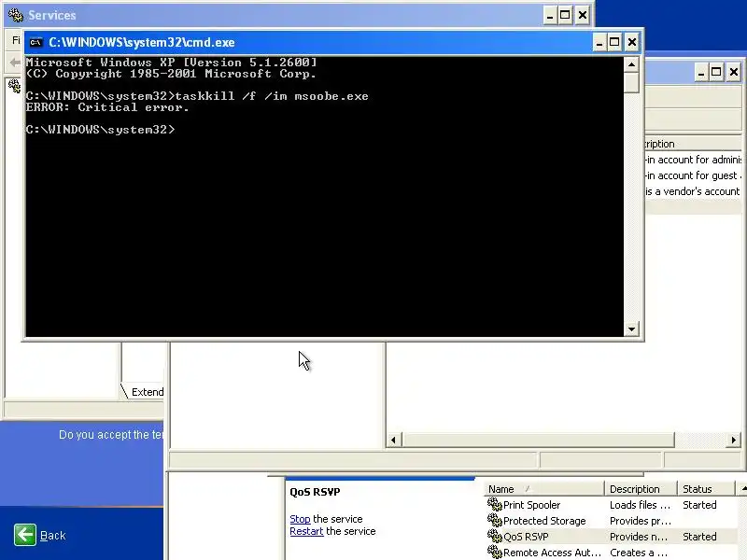Click the horizontal scrollbar thumb in user list
The width and height of the screenshot is (747, 560).
coord(539,440)
